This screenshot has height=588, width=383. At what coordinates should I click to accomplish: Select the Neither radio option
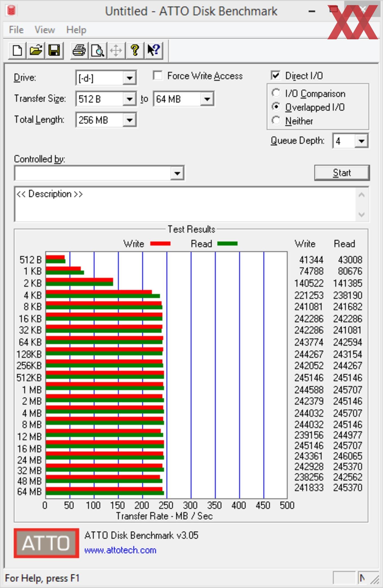click(x=276, y=120)
